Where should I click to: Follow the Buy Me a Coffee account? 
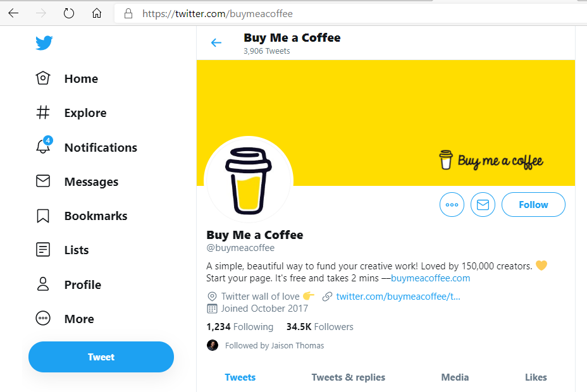pos(533,205)
